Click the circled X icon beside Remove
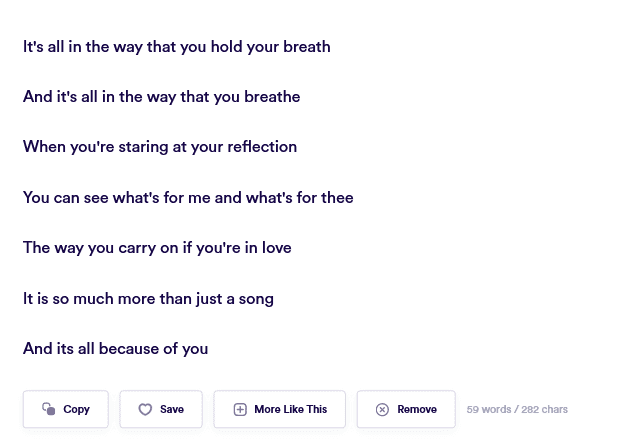 (382, 409)
